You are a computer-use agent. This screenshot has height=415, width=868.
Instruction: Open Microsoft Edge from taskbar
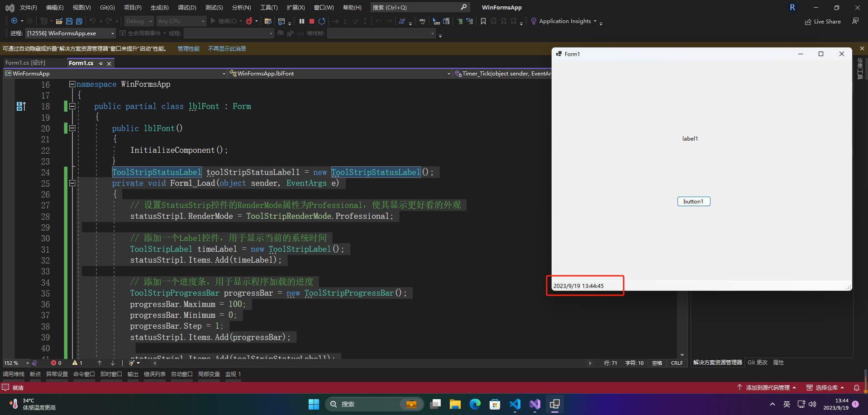[x=475, y=404]
